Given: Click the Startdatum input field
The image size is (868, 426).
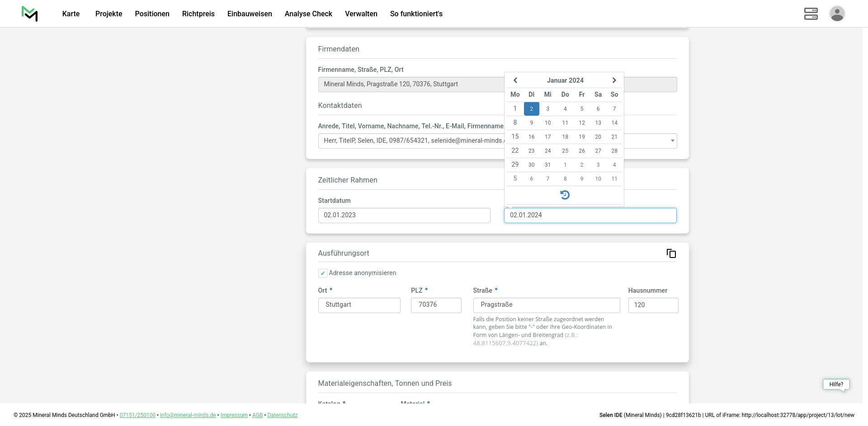Looking at the screenshot, I should pyautogui.click(x=404, y=215).
